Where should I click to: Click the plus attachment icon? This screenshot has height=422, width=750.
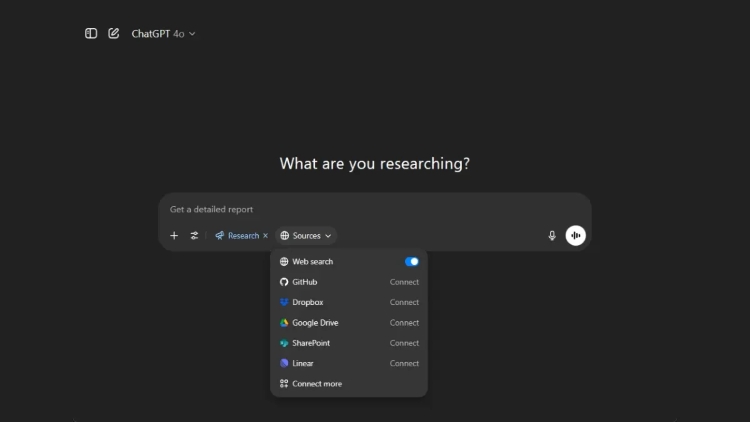coord(174,236)
